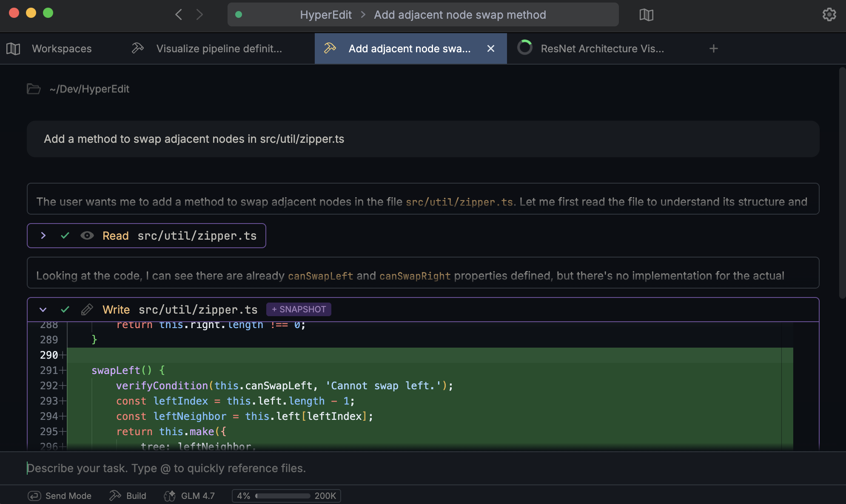846x504 pixels.
Task: Toggle the checkmark on the Write tool call
Action: (65, 309)
